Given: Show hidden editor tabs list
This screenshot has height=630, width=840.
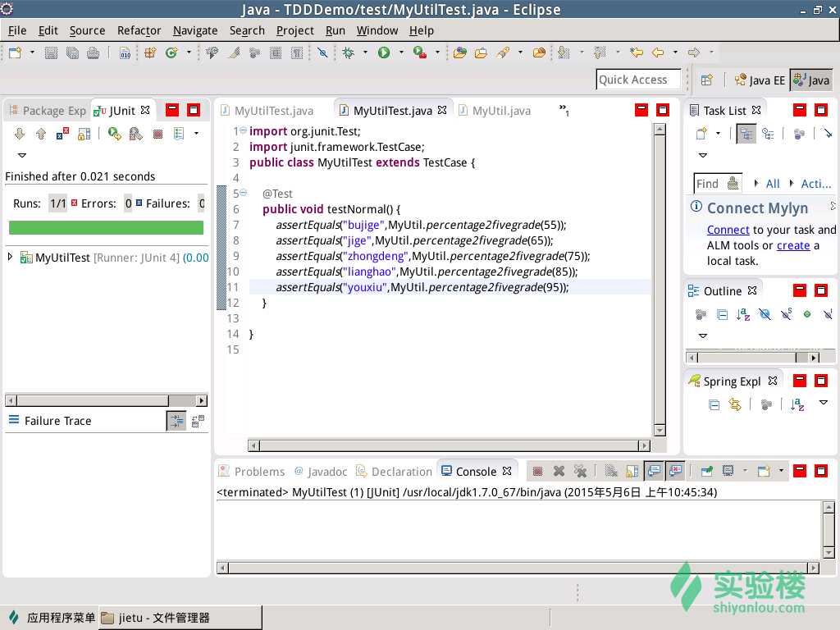Looking at the screenshot, I should (x=564, y=111).
